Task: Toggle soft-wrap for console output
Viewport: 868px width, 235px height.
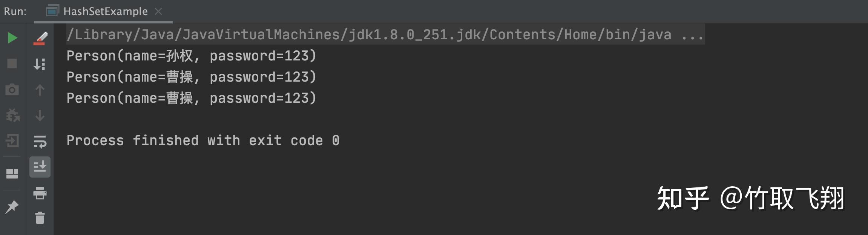Action: (x=40, y=141)
